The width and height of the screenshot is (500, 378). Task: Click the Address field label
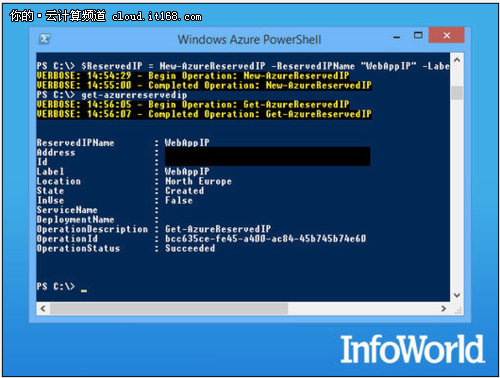coord(56,152)
